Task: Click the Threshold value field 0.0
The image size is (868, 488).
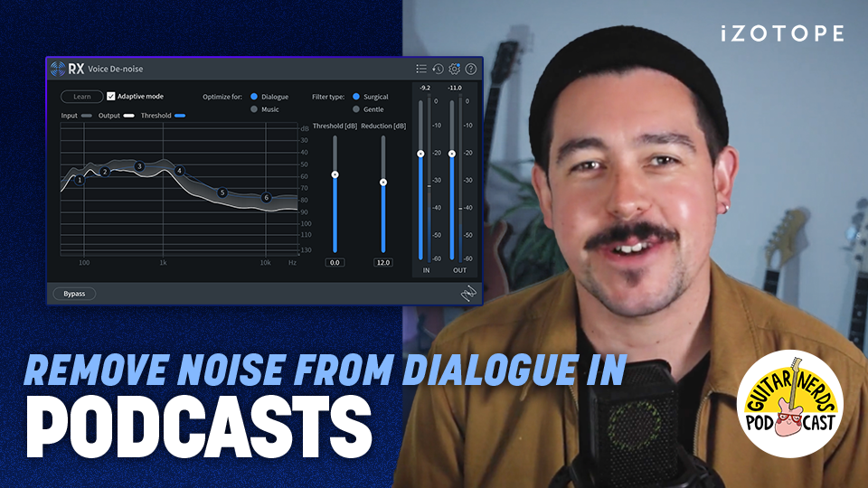Action: click(335, 262)
